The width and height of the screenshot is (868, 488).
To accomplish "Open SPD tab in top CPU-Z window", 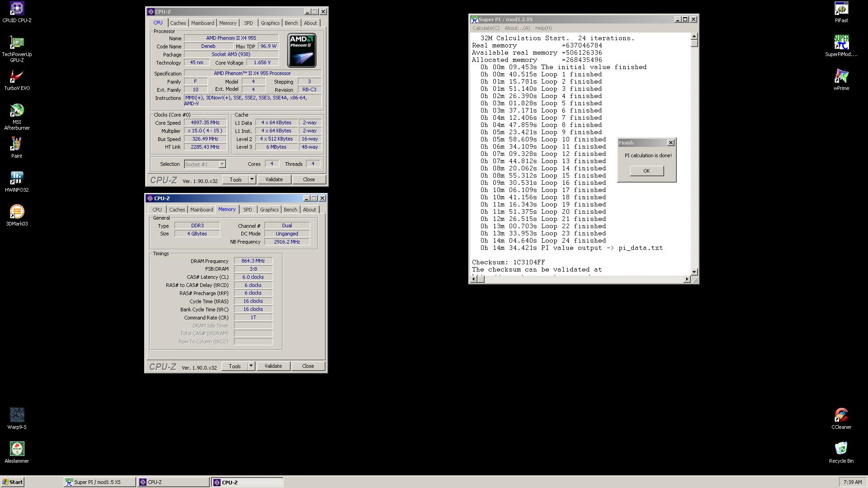I will 248,23.
